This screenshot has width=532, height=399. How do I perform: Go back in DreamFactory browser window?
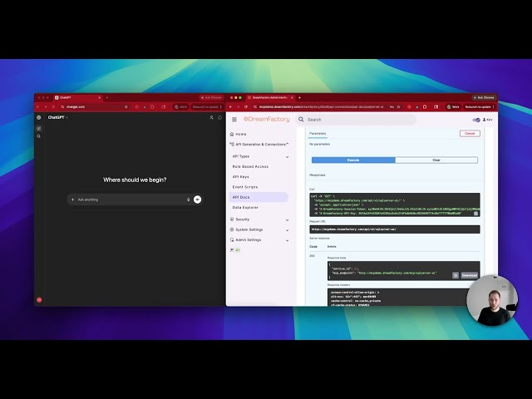click(231, 107)
